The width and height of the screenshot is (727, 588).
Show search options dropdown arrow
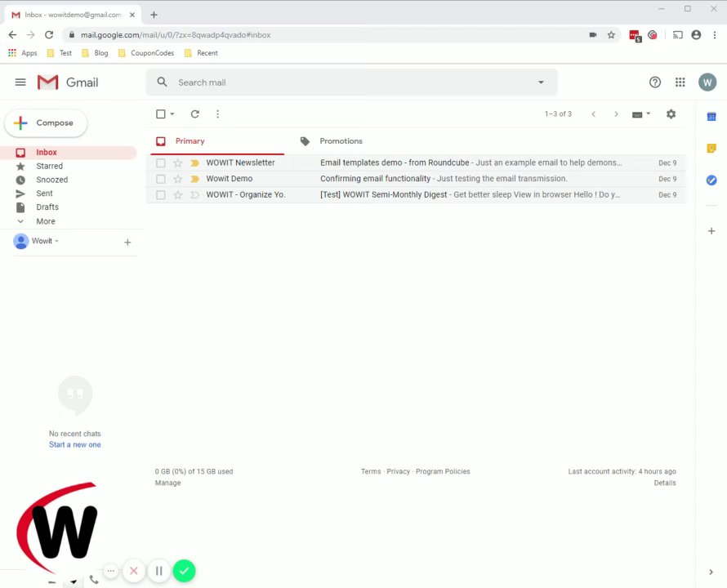pyautogui.click(x=541, y=82)
